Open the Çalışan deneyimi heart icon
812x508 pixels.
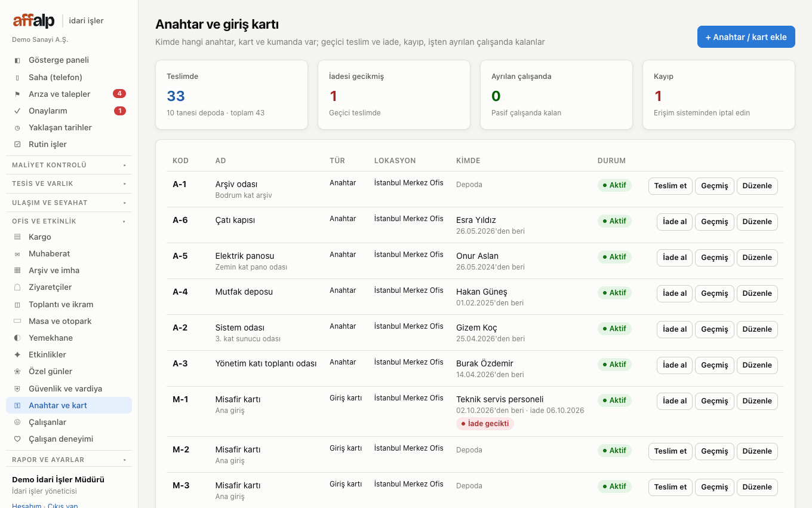point(17,439)
